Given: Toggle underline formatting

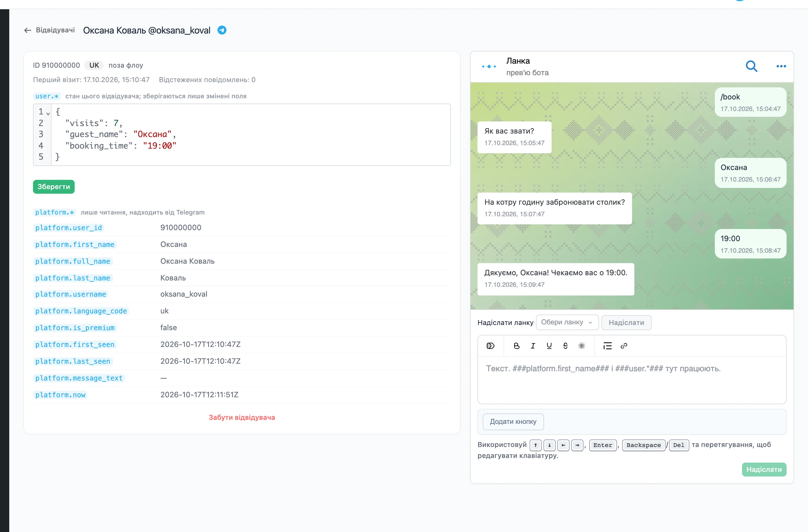Looking at the screenshot, I should [x=549, y=346].
